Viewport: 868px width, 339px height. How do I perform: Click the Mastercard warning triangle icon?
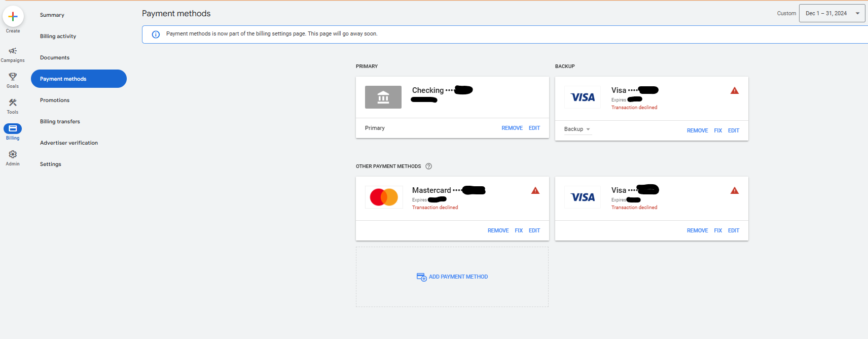[x=535, y=191]
